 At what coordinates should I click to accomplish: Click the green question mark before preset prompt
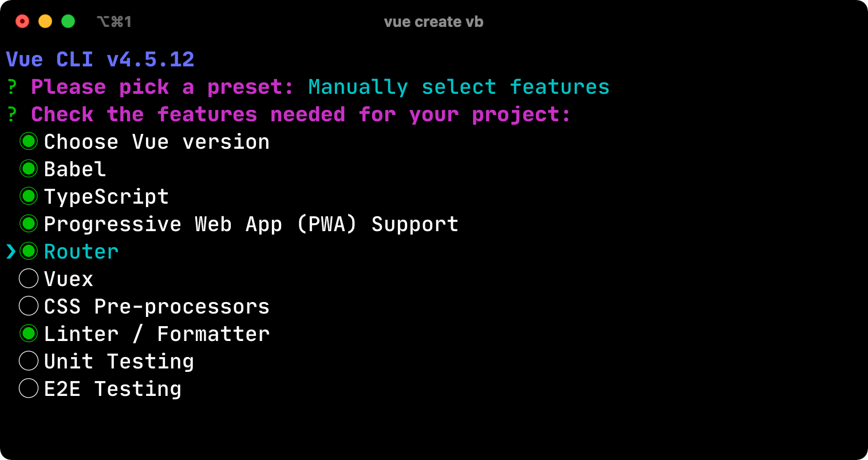pos(12,87)
